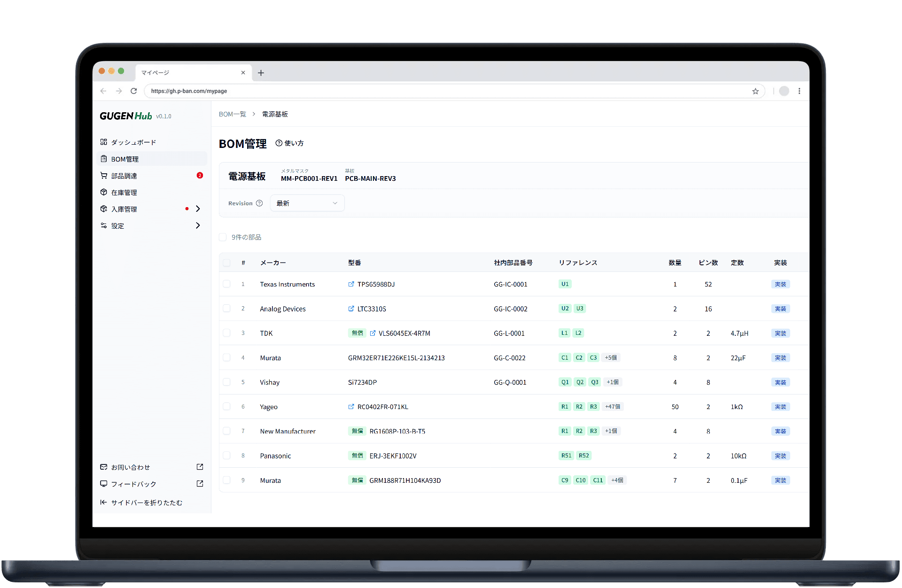Screen dimensions: 902x588
Task: Click part number GG-C-0022
Action: point(510,358)
